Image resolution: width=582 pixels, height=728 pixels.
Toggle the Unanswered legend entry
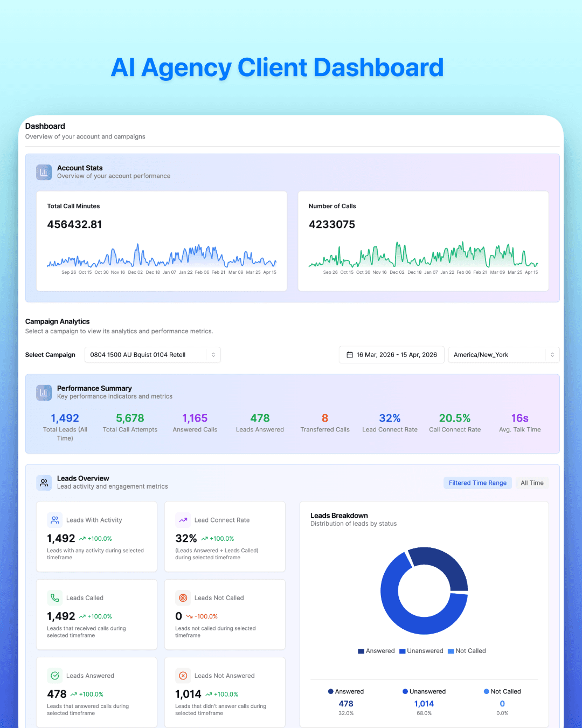421,651
